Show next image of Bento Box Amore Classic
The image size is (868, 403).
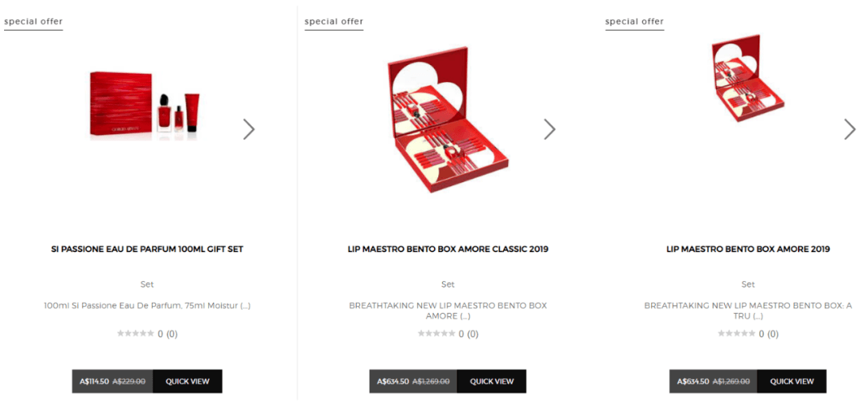click(x=549, y=129)
